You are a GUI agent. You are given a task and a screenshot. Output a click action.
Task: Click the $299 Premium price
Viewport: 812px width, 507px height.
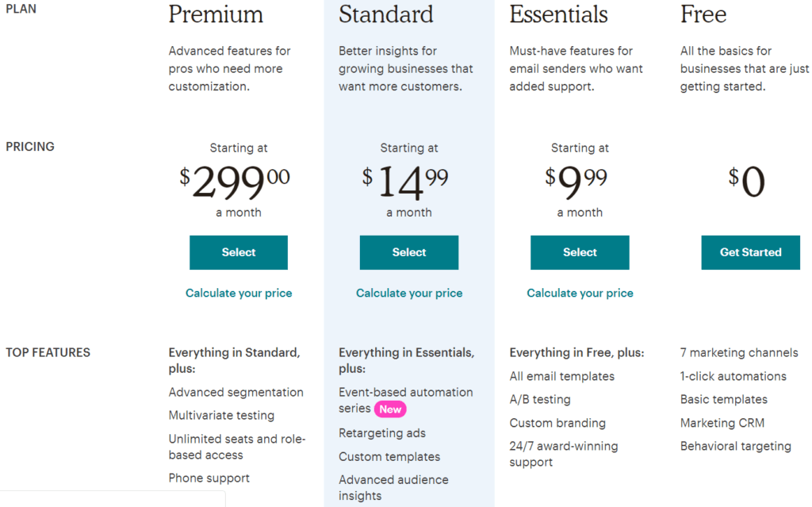(x=236, y=182)
